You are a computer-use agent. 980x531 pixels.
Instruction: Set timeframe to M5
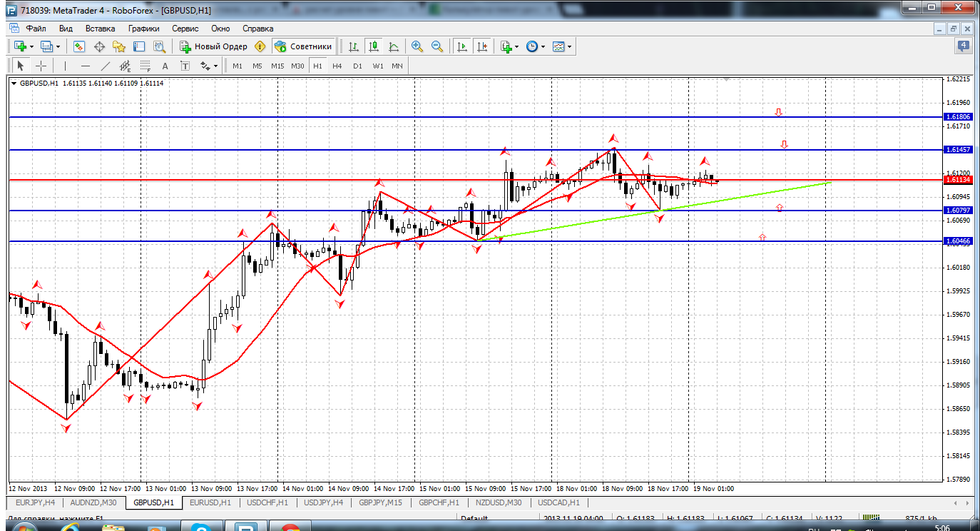pyautogui.click(x=257, y=66)
